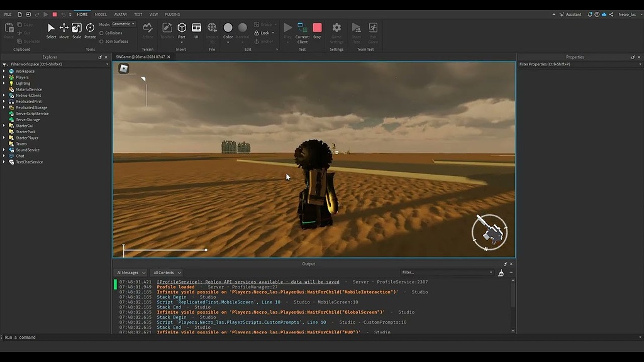Image resolution: width=644 pixels, height=362 pixels.
Task: Open the Mode: Geometric dropdown
Action: coord(123,23)
